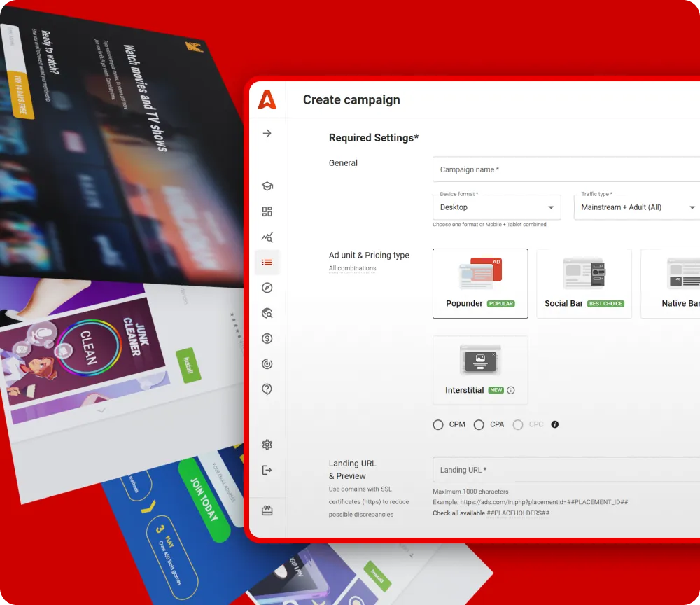The width and height of the screenshot is (700, 605).
Task: Expand the sidebar with the arrow icon
Action: (267, 133)
